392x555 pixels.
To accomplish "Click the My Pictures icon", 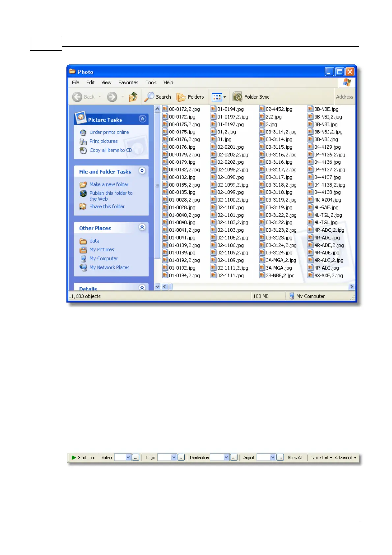I will tap(83, 250).
